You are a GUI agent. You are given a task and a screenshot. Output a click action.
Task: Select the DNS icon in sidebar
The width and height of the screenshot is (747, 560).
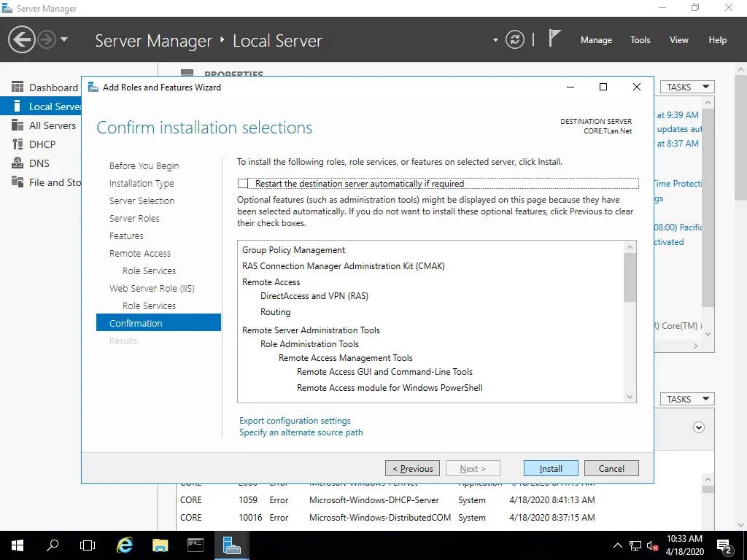pyautogui.click(x=18, y=163)
